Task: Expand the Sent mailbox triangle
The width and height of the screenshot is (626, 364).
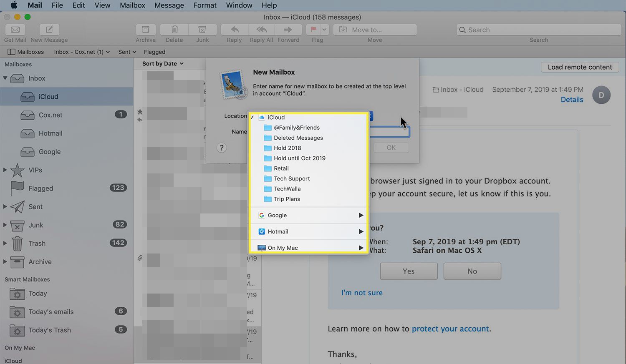Action: click(x=5, y=206)
